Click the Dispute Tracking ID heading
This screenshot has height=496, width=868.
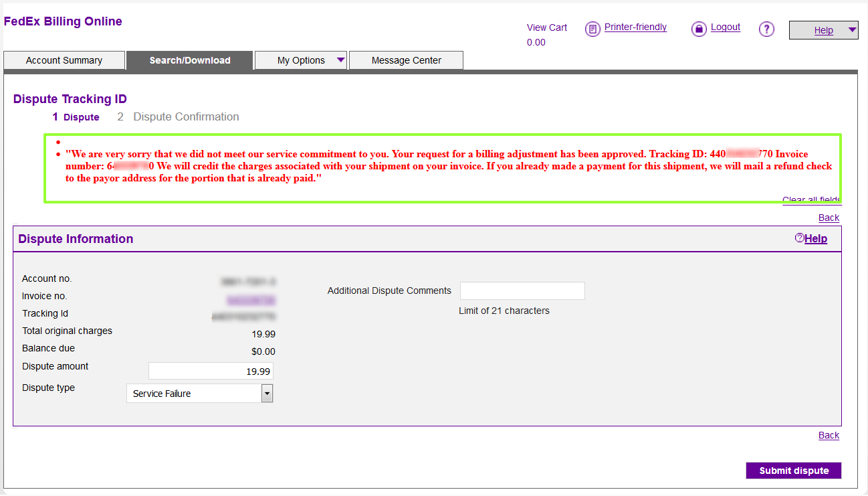(x=70, y=99)
